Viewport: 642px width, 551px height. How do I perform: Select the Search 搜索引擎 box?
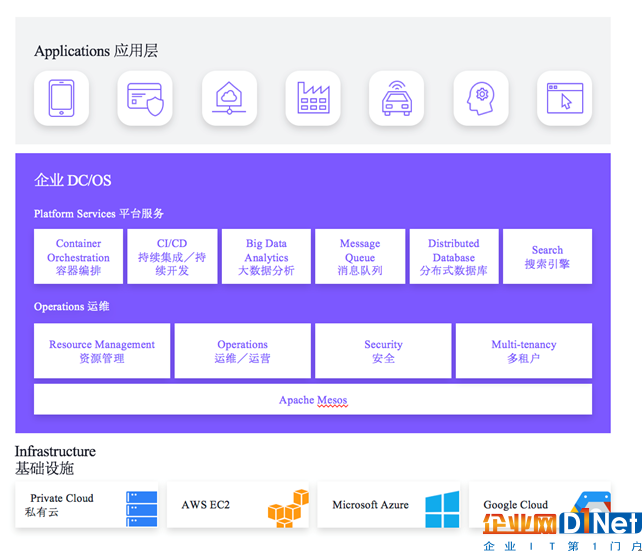pyautogui.click(x=547, y=257)
